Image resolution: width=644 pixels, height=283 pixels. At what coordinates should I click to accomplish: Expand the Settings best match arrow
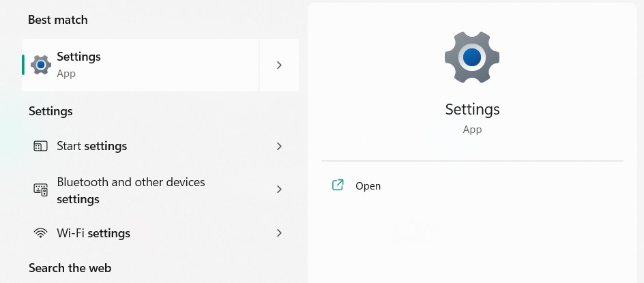click(279, 65)
